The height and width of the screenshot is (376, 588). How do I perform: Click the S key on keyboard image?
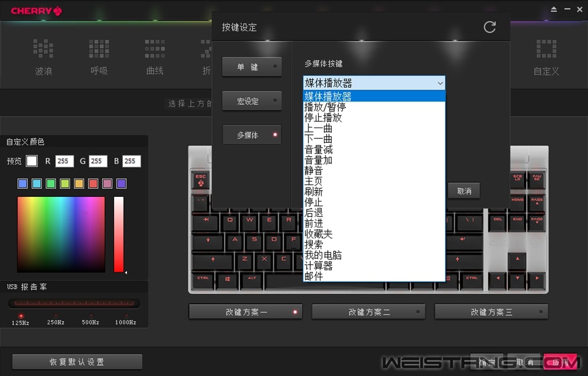[x=254, y=242]
